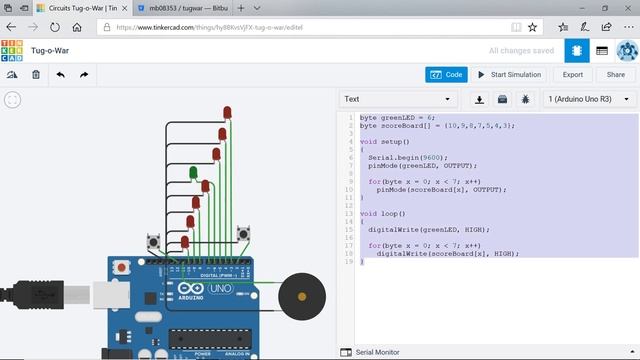
Task: Click the 'void setup()' code line
Action: pyautogui.click(x=384, y=142)
